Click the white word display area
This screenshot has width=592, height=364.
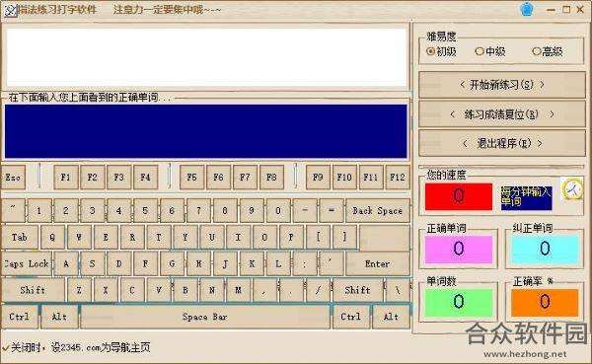pos(206,57)
